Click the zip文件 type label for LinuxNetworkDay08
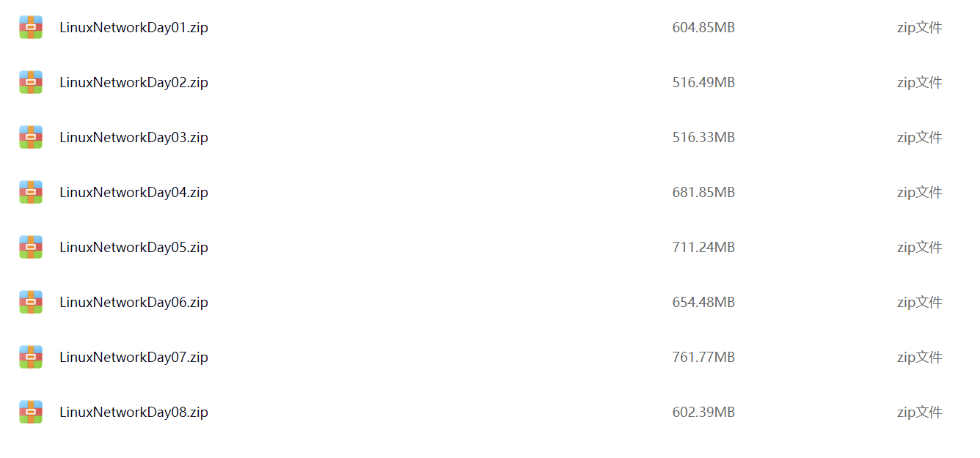Screen dimensions: 980x458 click(919, 413)
